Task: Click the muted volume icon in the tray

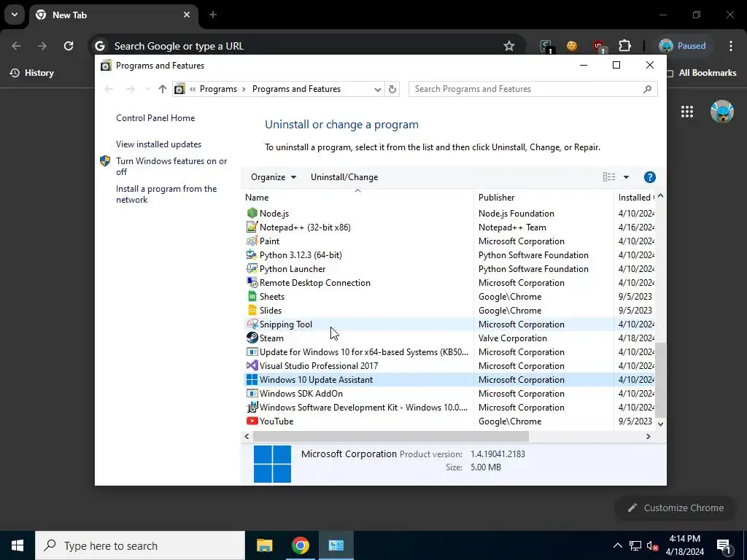Action: point(652,545)
